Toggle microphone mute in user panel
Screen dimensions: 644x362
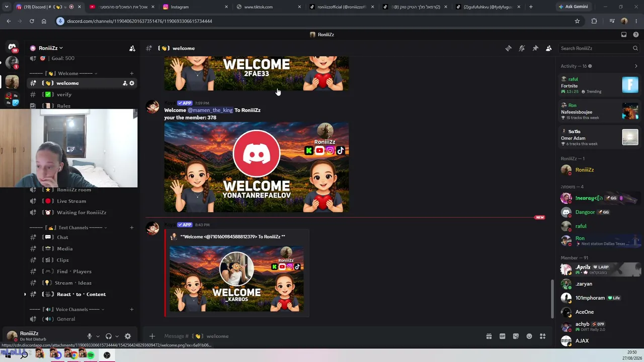tap(90, 336)
